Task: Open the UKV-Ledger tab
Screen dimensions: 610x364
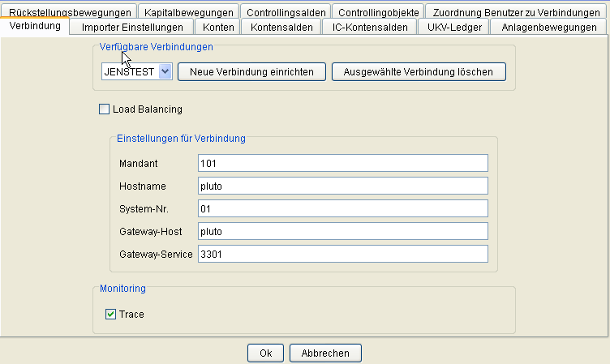Action: tap(454, 28)
